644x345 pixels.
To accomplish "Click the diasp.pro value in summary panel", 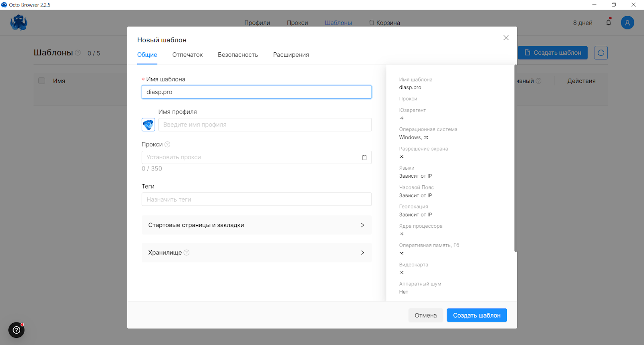I will [410, 87].
